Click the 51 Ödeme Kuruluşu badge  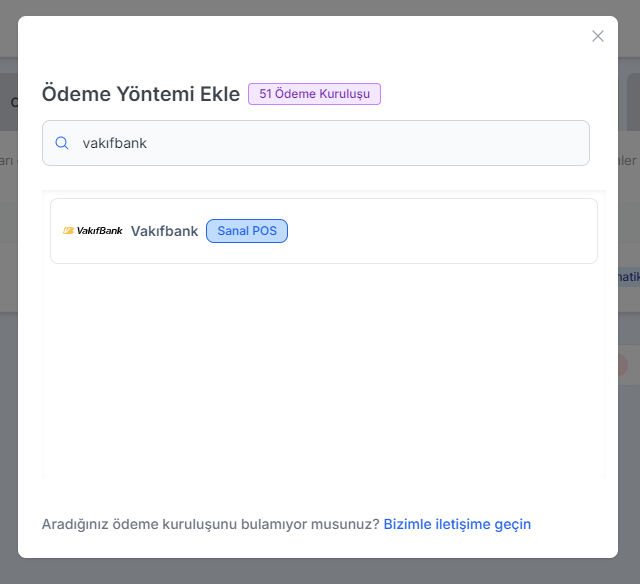tap(314, 94)
